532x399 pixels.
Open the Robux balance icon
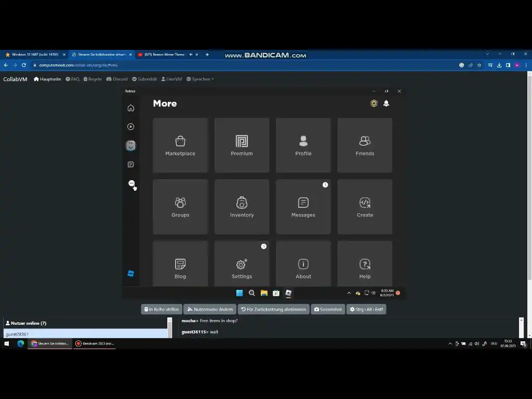pos(374,103)
